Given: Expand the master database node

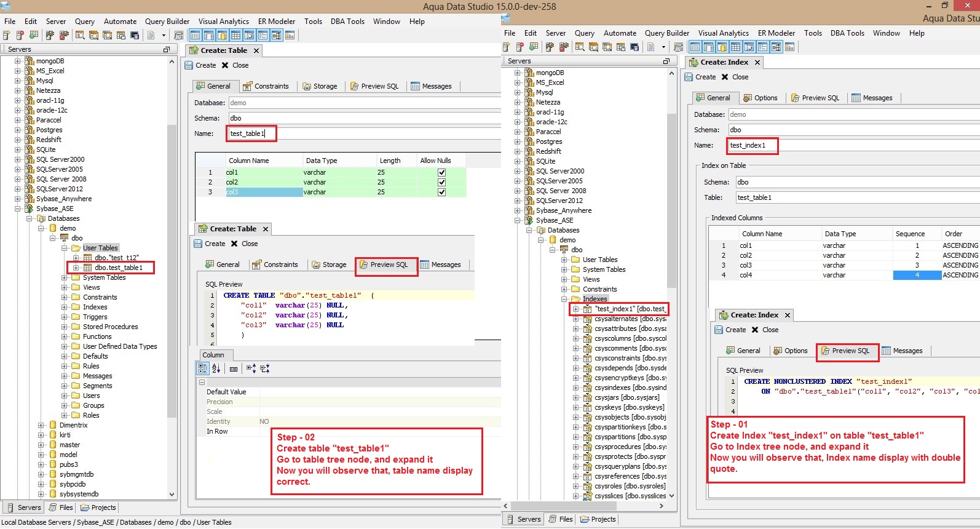Looking at the screenshot, I should click(41, 445).
